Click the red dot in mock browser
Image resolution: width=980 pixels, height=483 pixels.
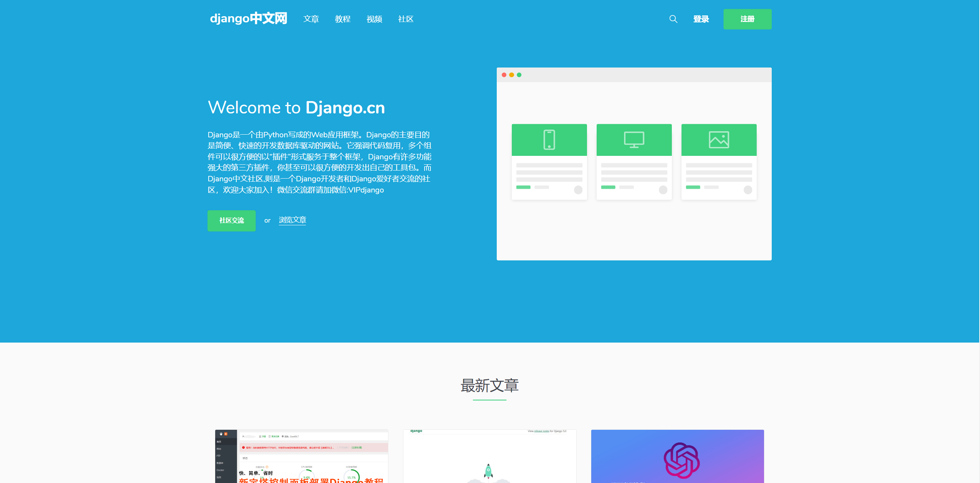click(x=504, y=75)
